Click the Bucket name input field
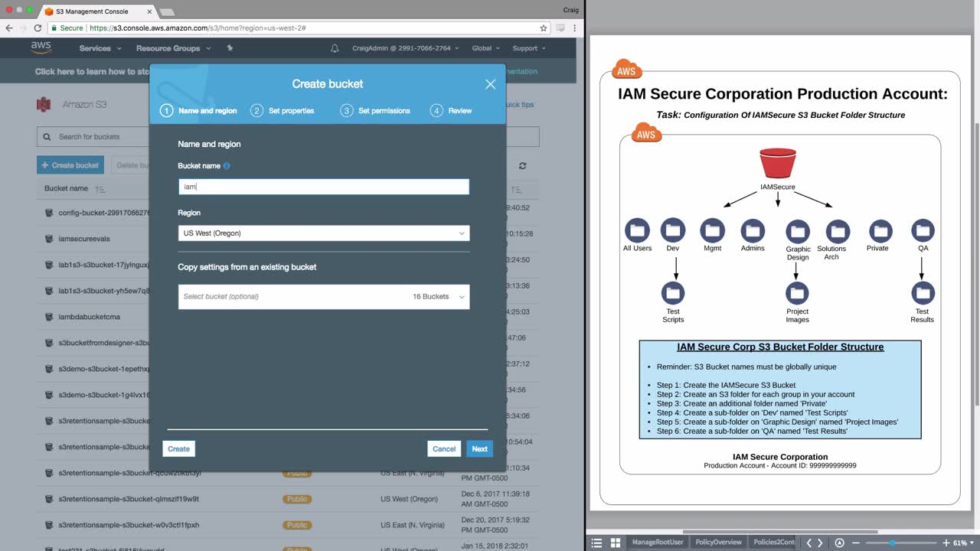Screen dimensions: 980x551 324,187
